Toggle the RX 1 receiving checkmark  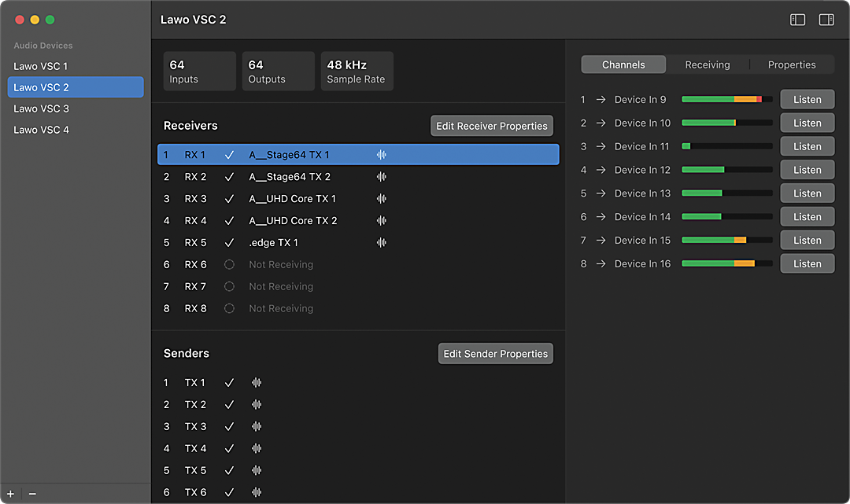(229, 155)
